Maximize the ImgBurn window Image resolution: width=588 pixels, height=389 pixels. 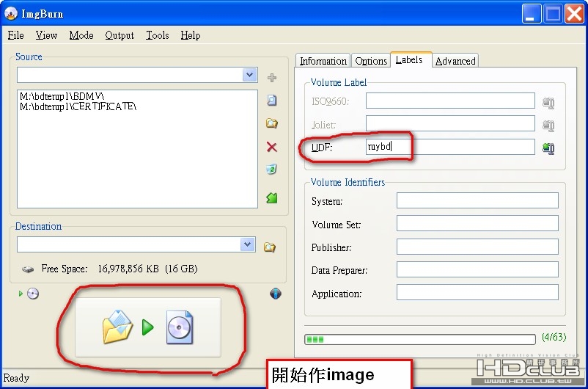click(553, 14)
